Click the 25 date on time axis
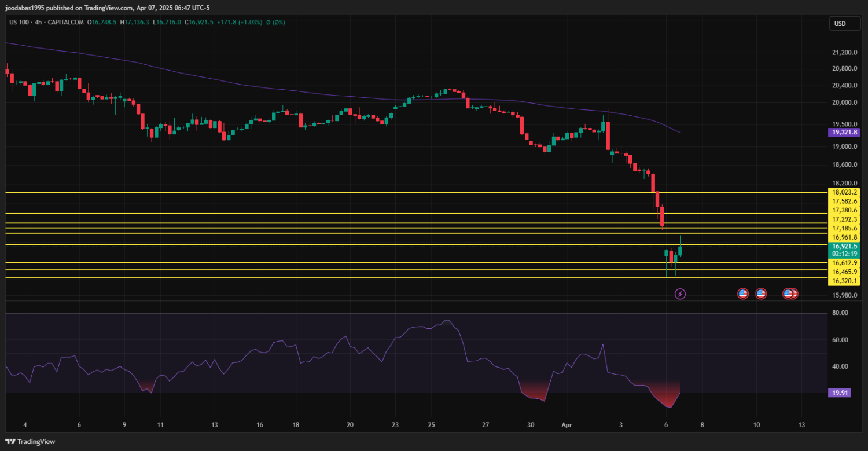 (x=432, y=425)
